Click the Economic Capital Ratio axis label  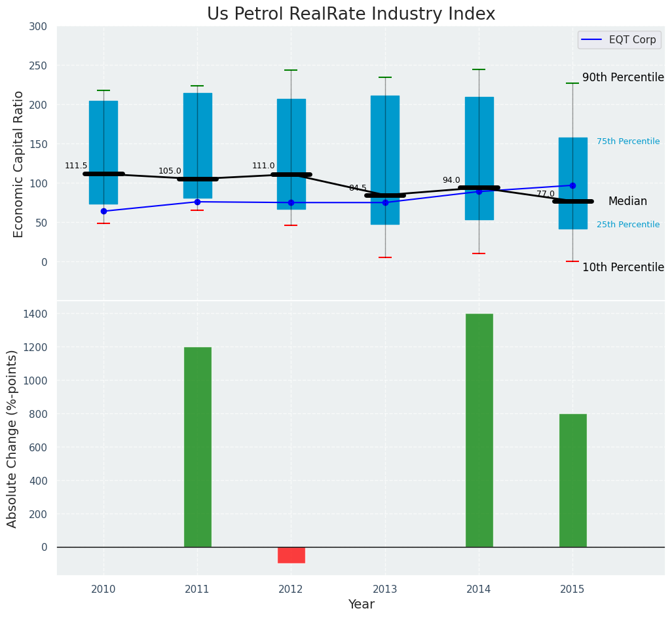pyautogui.click(x=18, y=164)
